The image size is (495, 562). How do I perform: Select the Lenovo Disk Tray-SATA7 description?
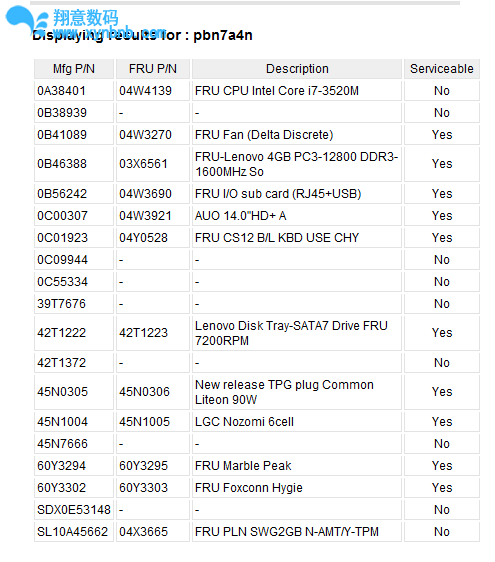click(291, 333)
